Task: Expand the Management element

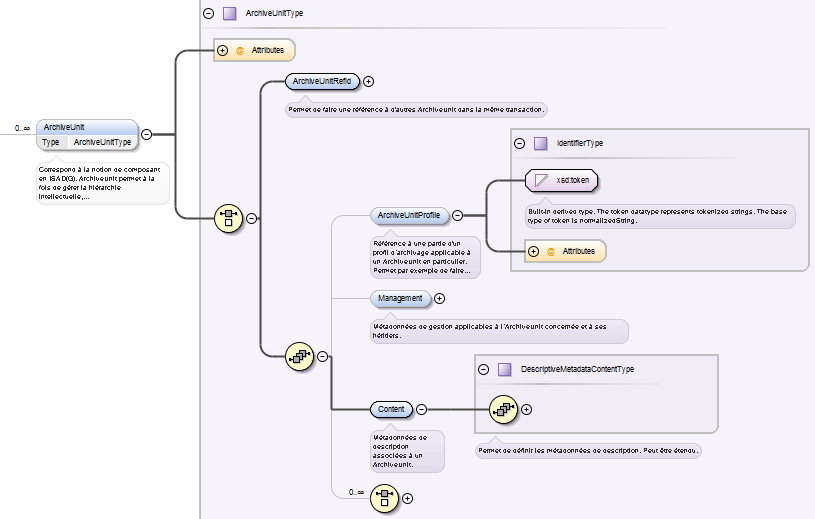Action: 439,298
